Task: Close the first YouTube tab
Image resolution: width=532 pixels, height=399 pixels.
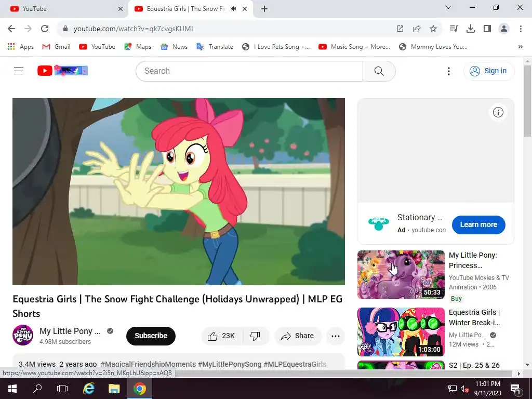Action: click(x=121, y=9)
